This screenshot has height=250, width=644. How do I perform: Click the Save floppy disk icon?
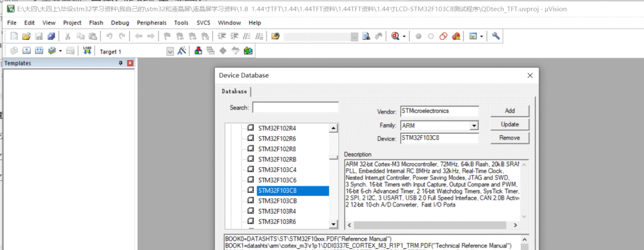pyautogui.click(x=39, y=36)
